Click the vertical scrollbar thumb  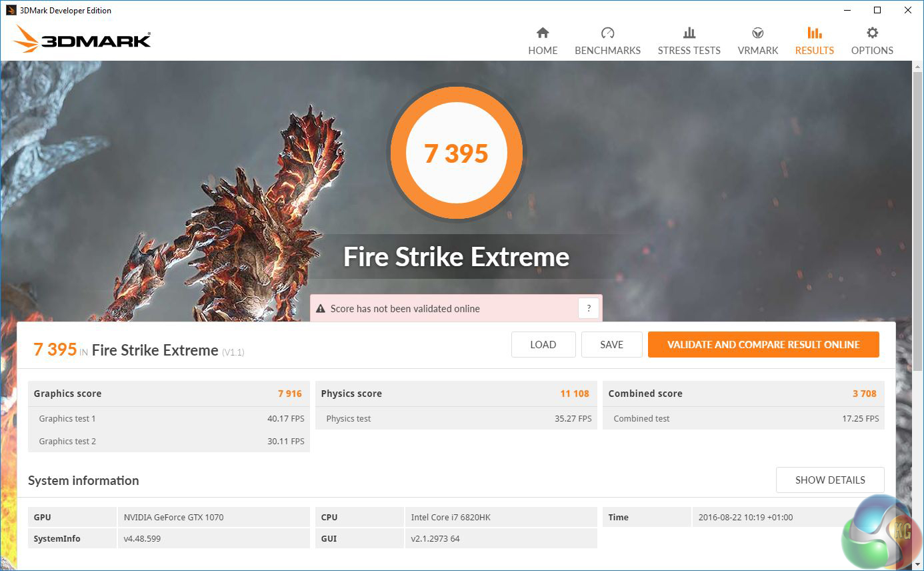[x=917, y=220]
